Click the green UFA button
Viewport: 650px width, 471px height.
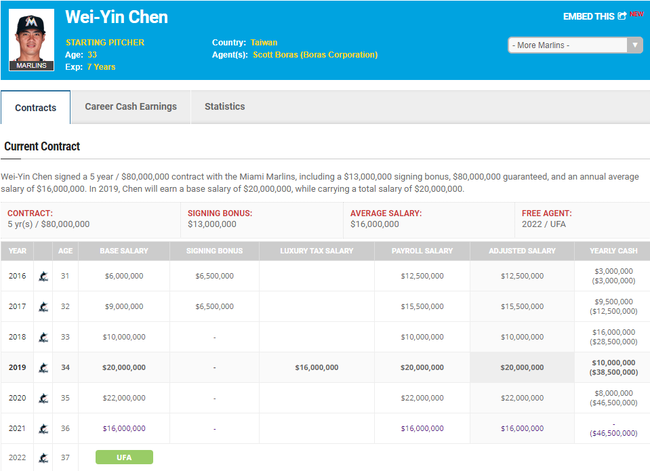[124, 457]
